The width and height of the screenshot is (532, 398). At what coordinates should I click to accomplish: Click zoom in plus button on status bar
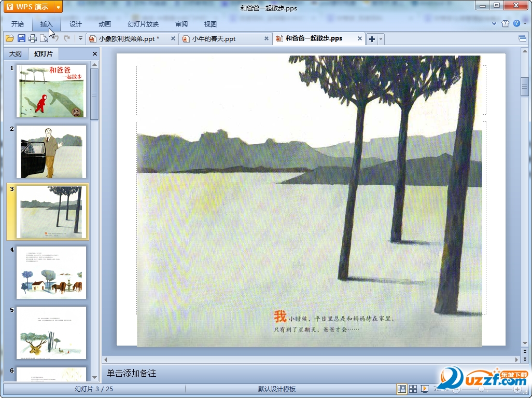pos(517,389)
